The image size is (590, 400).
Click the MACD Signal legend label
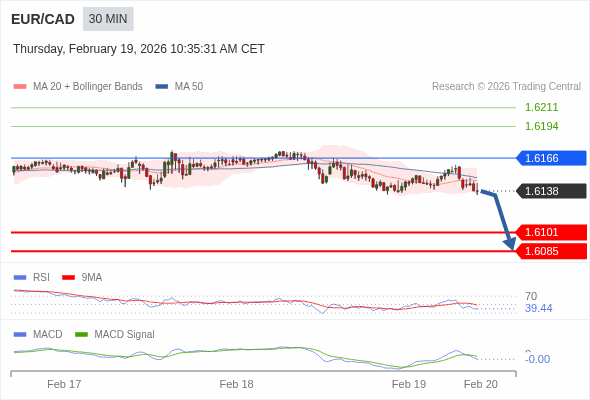click(x=125, y=335)
